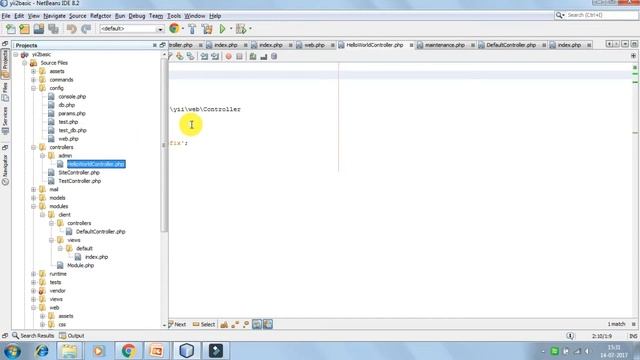The height and width of the screenshot is (360, 640).
Task: Click the Redo toolbar icon
Action: click(86, 29)
